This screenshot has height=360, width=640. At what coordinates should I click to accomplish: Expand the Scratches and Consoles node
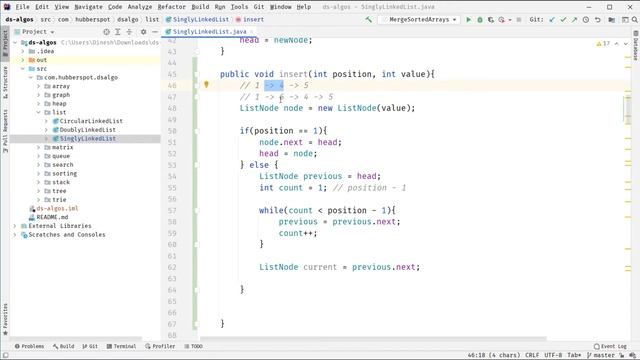pyautogui.click(x=15, y=235)
